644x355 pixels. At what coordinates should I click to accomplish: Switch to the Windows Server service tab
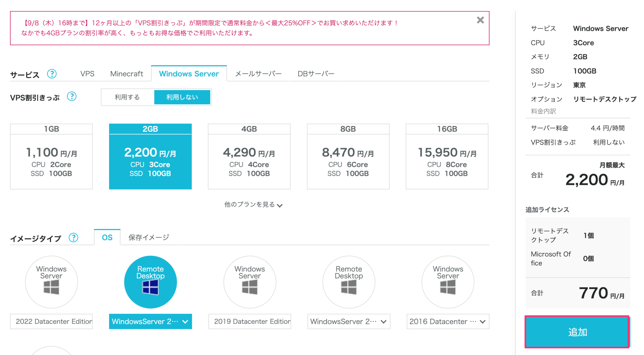(x=189, y=74)
